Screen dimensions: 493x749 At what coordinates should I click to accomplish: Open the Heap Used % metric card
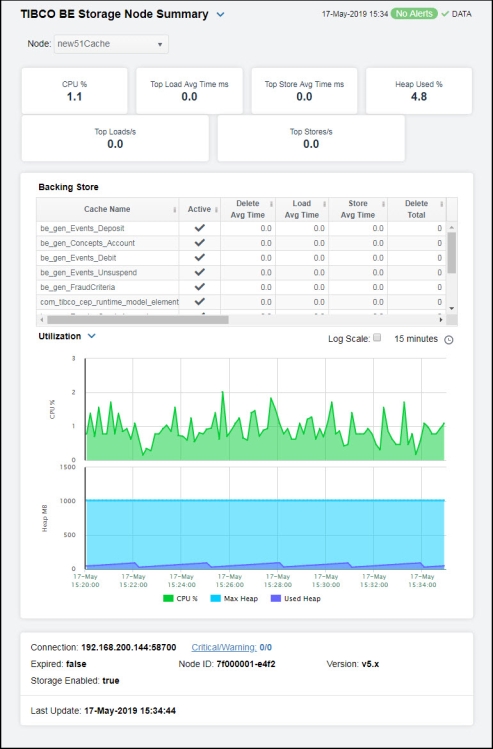tap(419, 91)
